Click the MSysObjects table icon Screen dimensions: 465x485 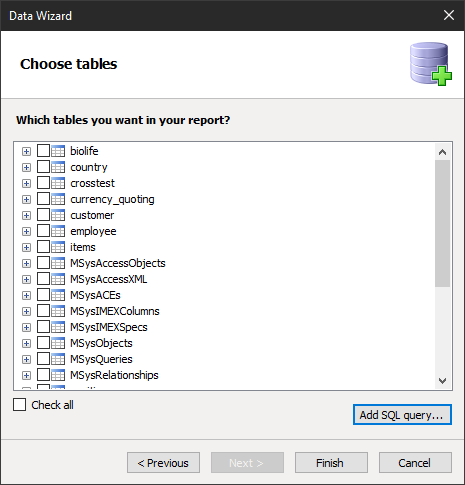pyautogui.click(x=58, y=343)
